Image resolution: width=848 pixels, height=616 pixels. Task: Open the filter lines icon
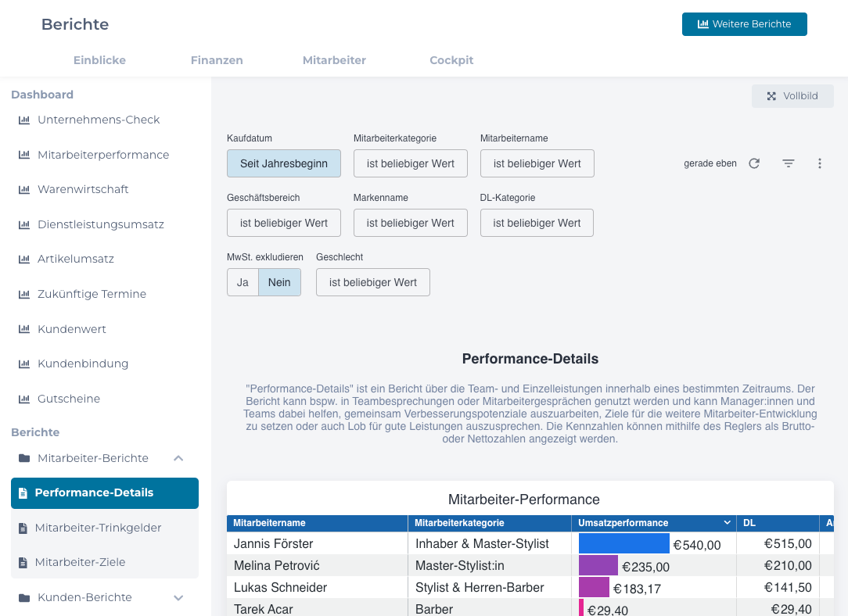(789, 163)
